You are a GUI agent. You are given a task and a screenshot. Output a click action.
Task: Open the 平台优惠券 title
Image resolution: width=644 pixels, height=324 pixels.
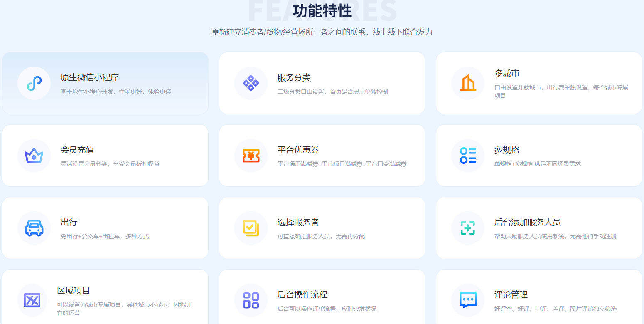[298, 150]
